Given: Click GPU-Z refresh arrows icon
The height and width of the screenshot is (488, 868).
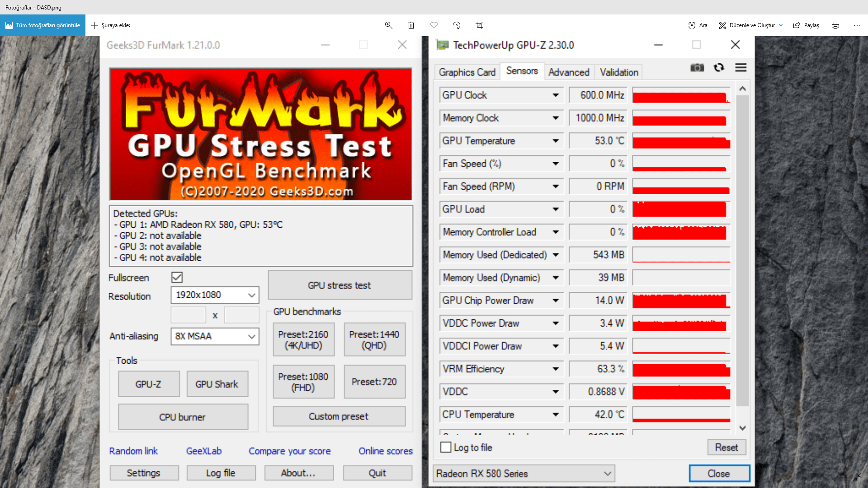Looking at the screenshot, I should (x=719, y=68).
